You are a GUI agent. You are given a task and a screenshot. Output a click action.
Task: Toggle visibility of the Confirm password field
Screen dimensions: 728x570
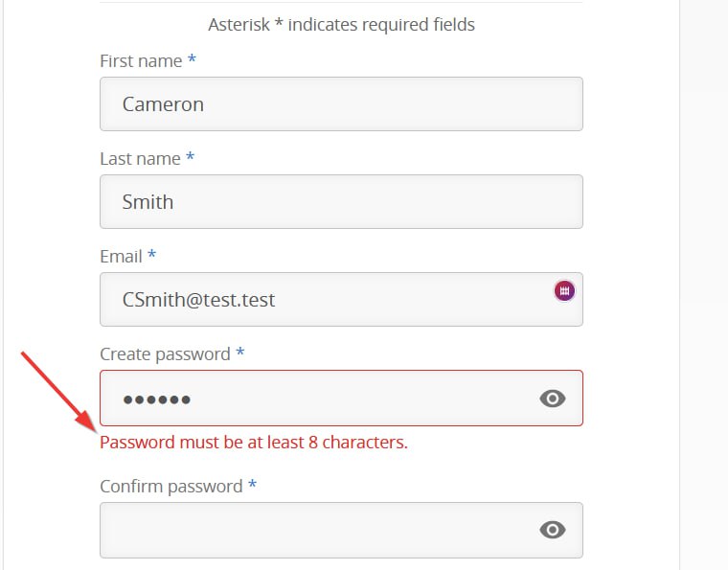(x=553, y=530)
